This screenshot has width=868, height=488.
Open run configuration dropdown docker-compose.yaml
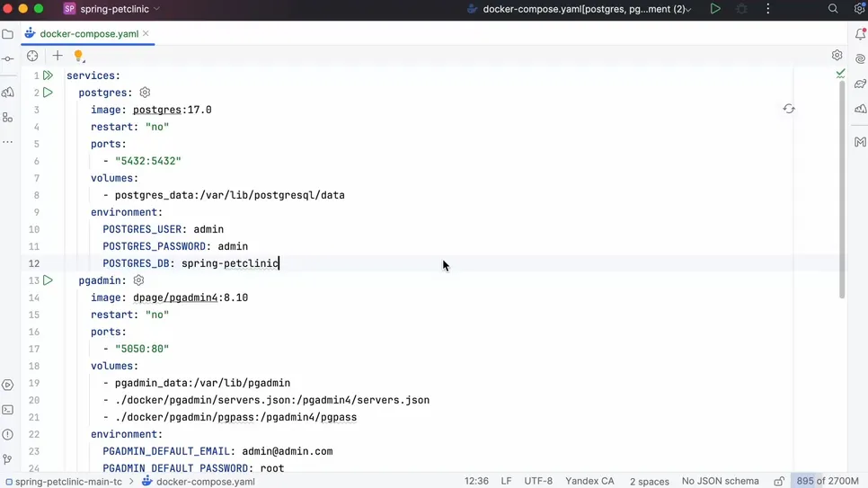(x=580, y=9)
